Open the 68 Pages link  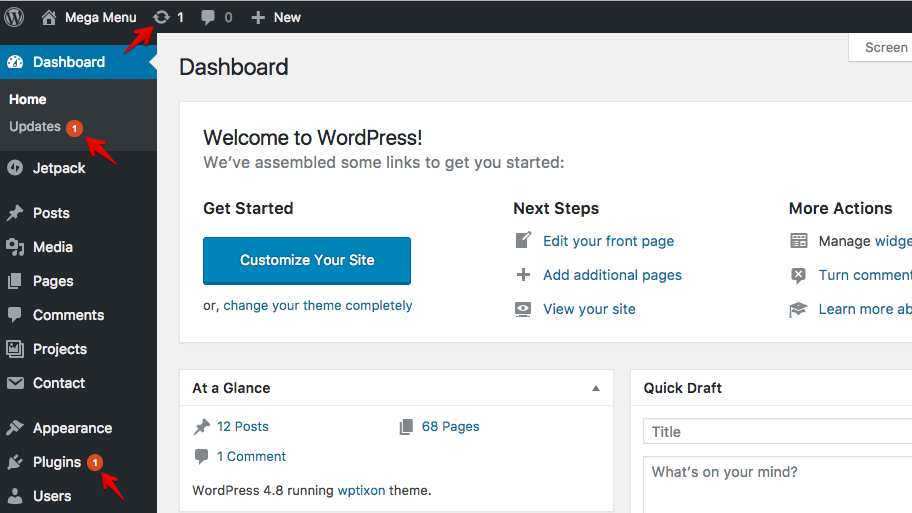coord(451,426)
